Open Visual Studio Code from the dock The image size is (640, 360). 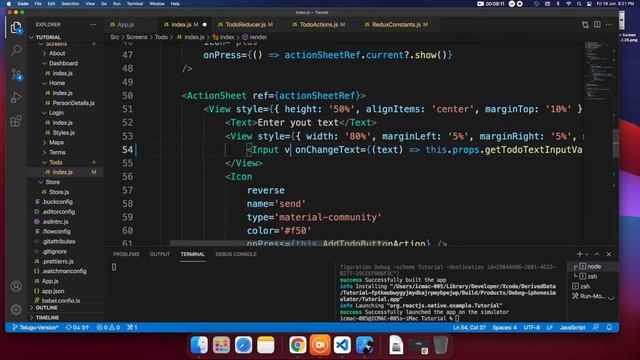(x=342, y=345)
